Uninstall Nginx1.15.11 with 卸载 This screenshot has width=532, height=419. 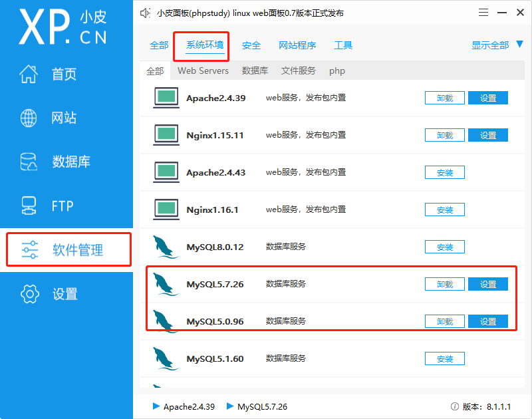click(x=444, y=135)
